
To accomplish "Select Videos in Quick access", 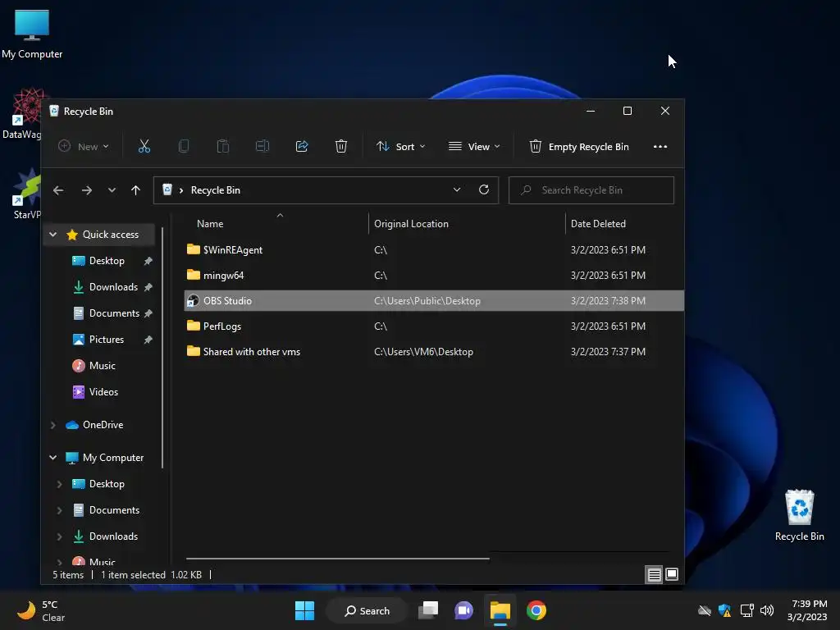I will (x=103, y=391).
